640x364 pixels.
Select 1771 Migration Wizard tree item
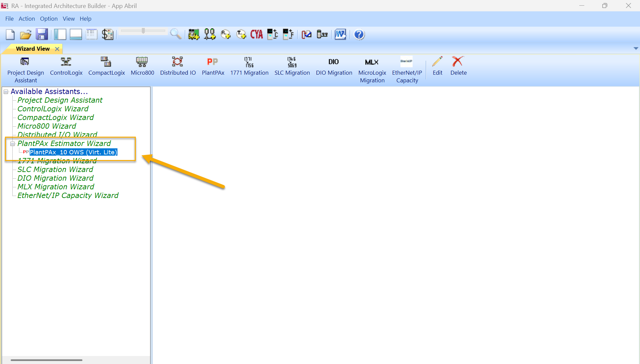[57, 161]
